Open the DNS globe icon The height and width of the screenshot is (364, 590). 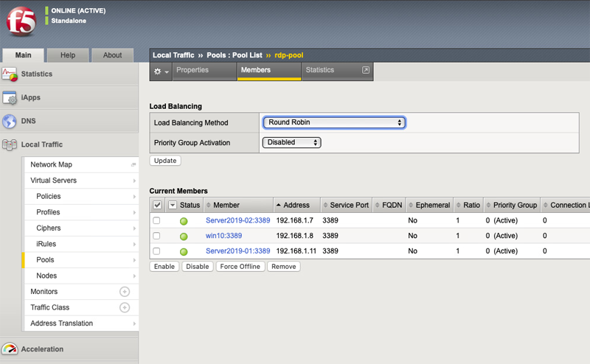coord(10,121)
